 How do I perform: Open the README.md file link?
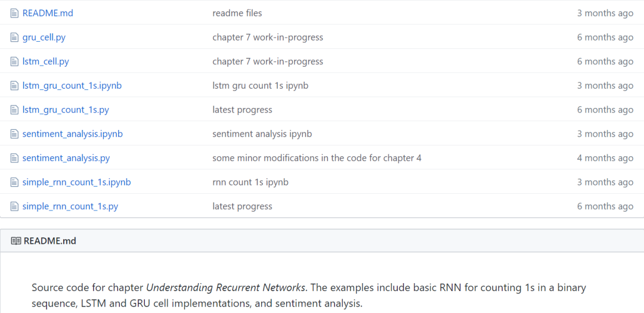(x=48, y=13)
